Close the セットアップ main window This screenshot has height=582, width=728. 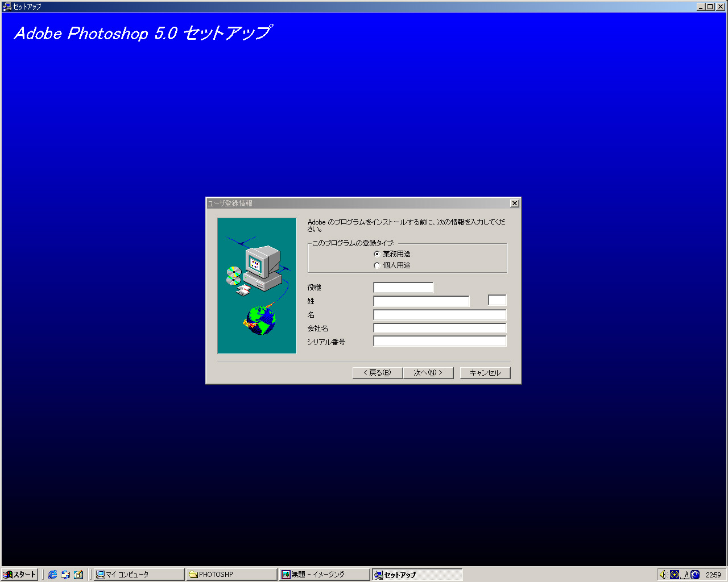click(720, 6)
